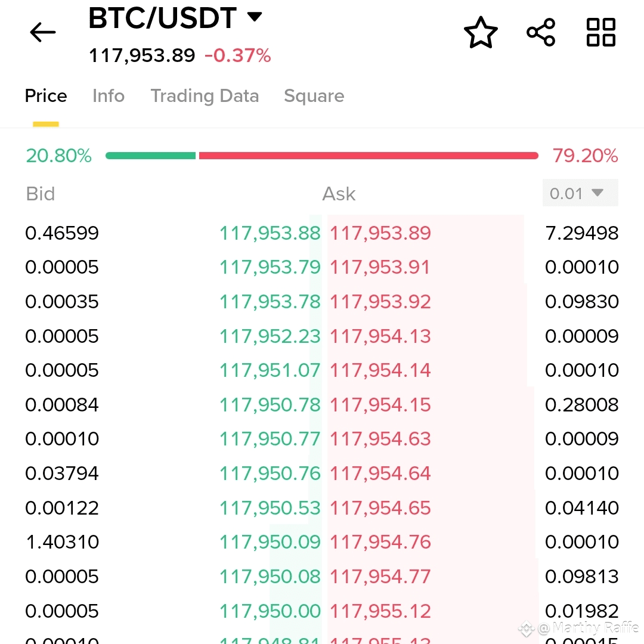Select ask price 117,953.89

point(380,233)
